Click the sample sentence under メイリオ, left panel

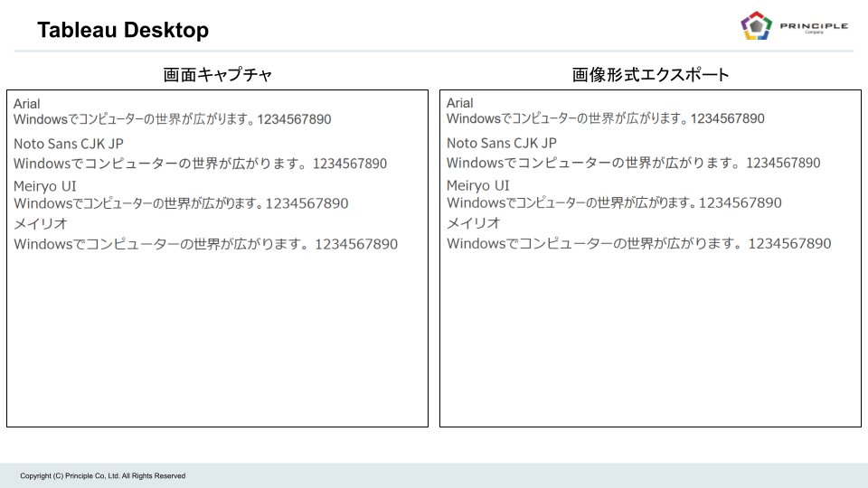[206, 245]
